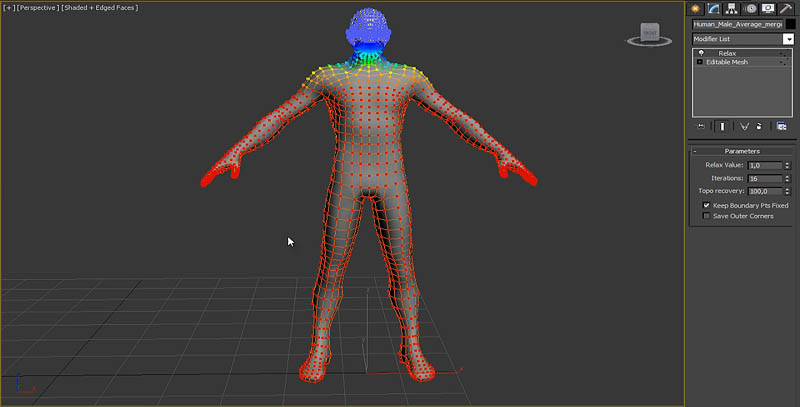Click Make Unique icon below stack
800x407 pixels.
click(745, 127)
